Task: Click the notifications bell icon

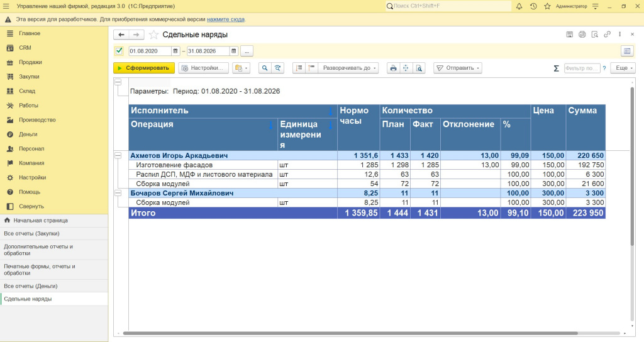Action: [x=519, y=6]
